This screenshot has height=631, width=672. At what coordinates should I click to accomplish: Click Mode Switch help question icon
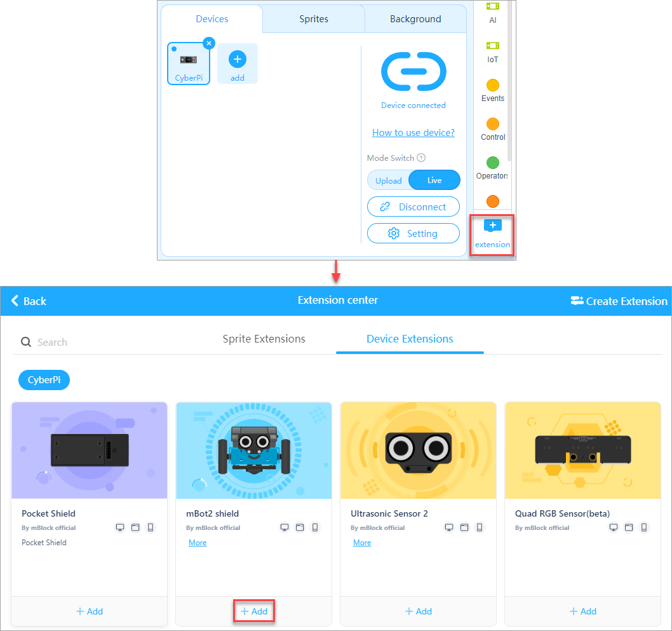(421, 158)
